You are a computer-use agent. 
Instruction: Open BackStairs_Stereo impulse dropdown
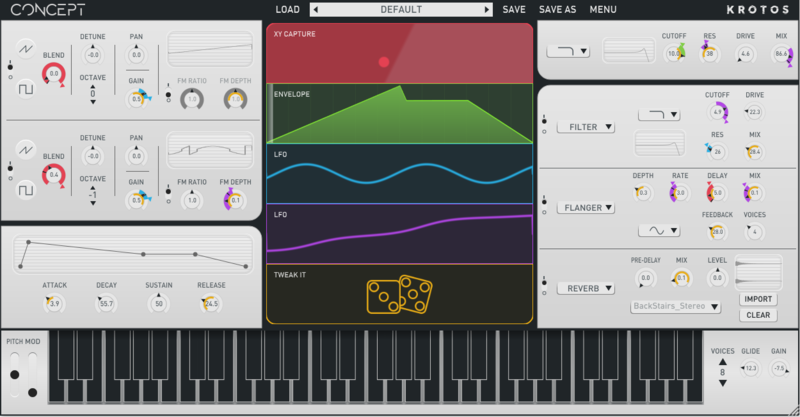pos(676,306)
